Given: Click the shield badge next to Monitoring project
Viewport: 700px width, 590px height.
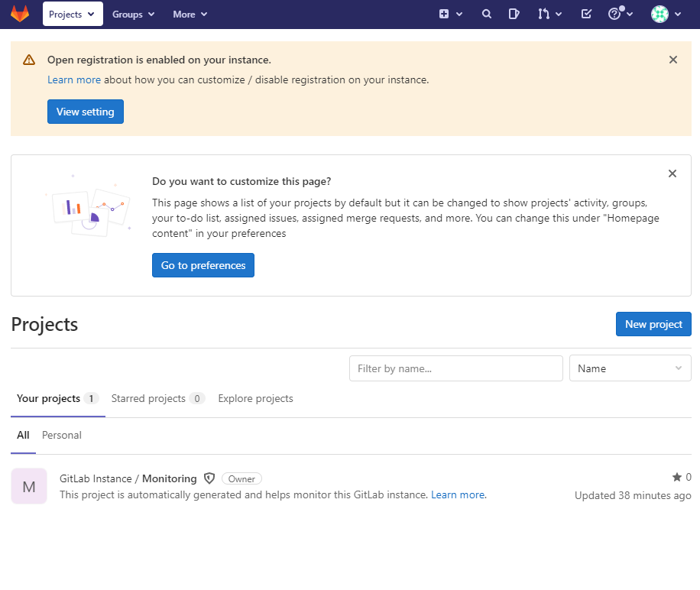Looking at the screenshot, I should [x=209, y=478].
